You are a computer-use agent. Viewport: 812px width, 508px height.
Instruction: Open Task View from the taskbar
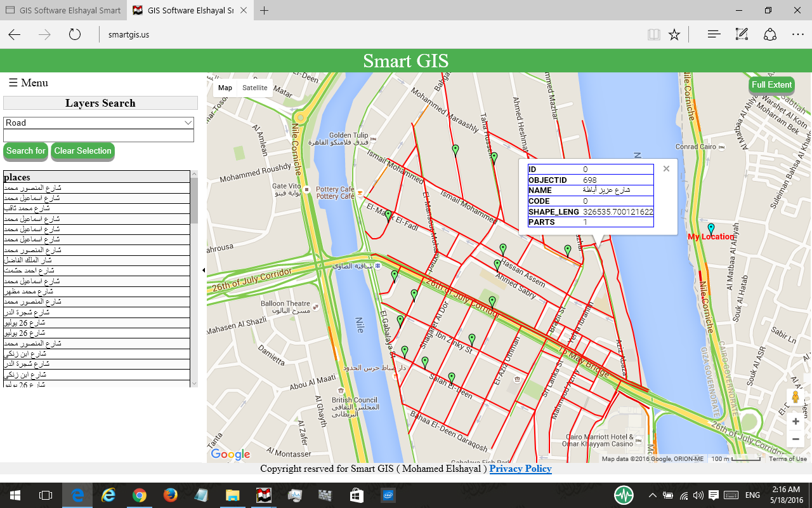point(46,495)
